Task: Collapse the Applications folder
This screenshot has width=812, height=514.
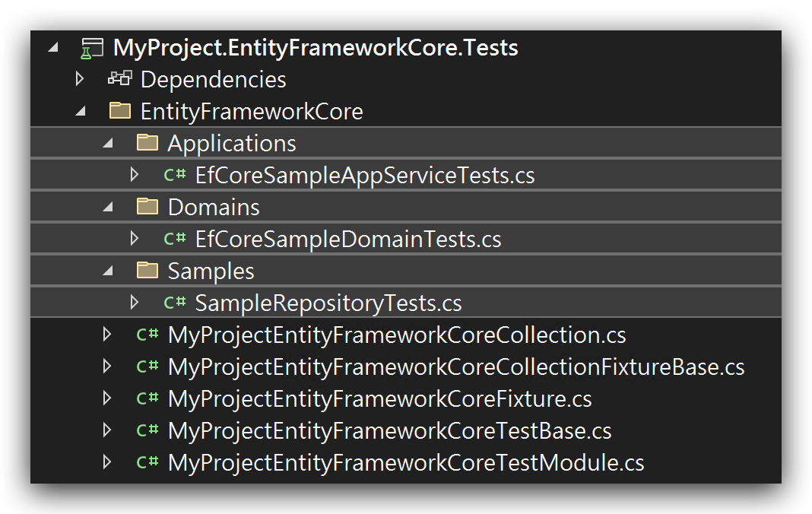Action: pos(108,143)
